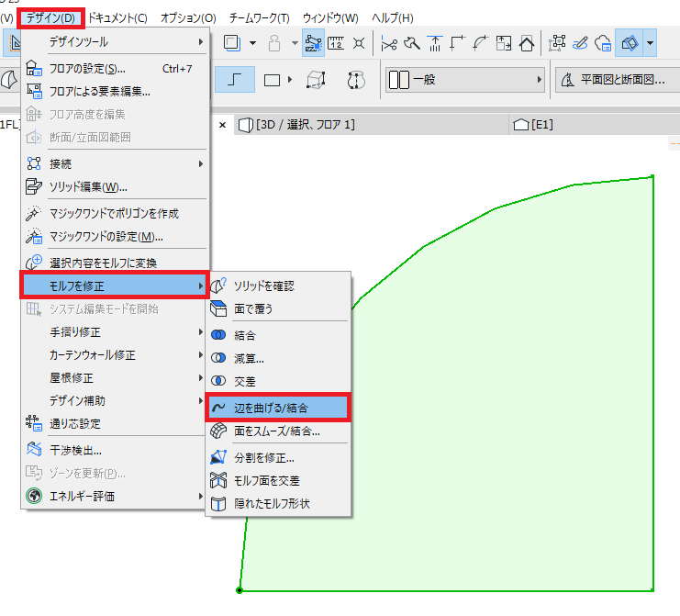Open the 一般 structure dropdown
Image resolution: width=680 pixels, height=616 pixels.
465,80
